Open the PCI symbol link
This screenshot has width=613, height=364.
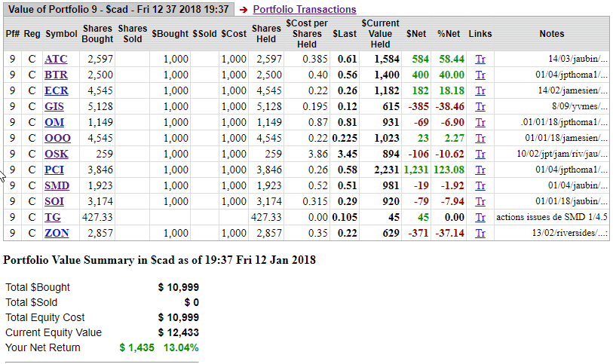(x=55, y=170)
